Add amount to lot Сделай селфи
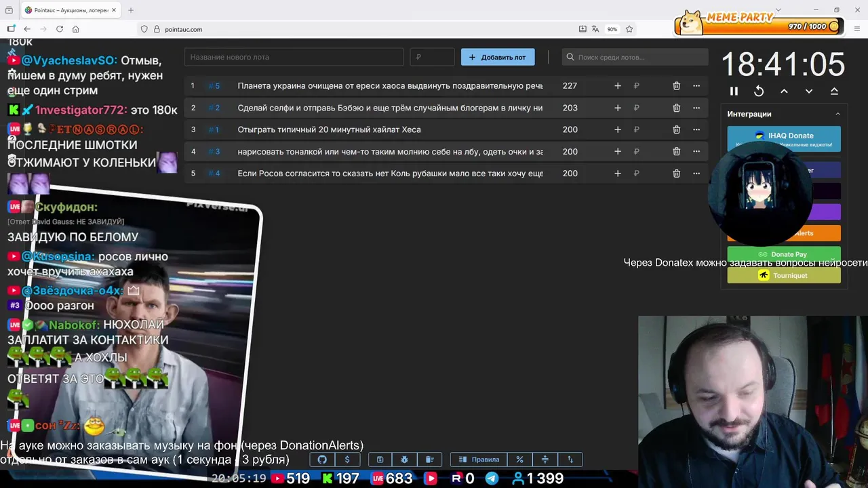This screenshot has height=488, width=868. tap(617, 108)
